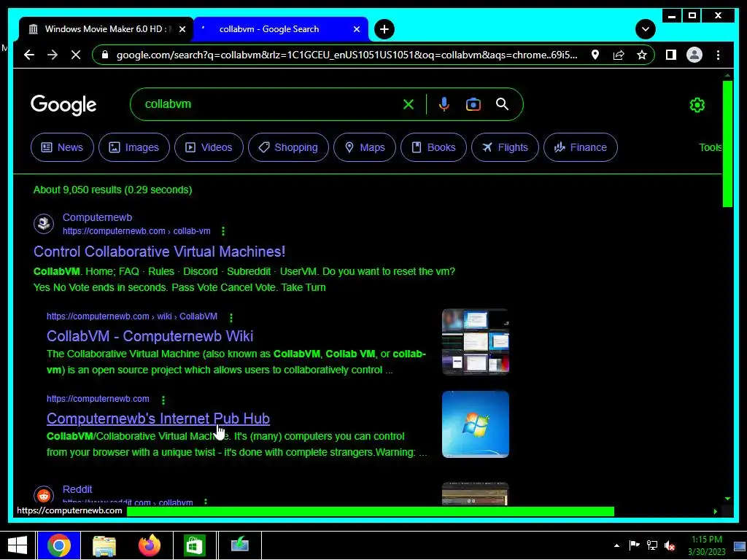Clear the search box with the X icon
This screenshot has width=747, height=560.
pyautogui.click(x=409, y=104)
